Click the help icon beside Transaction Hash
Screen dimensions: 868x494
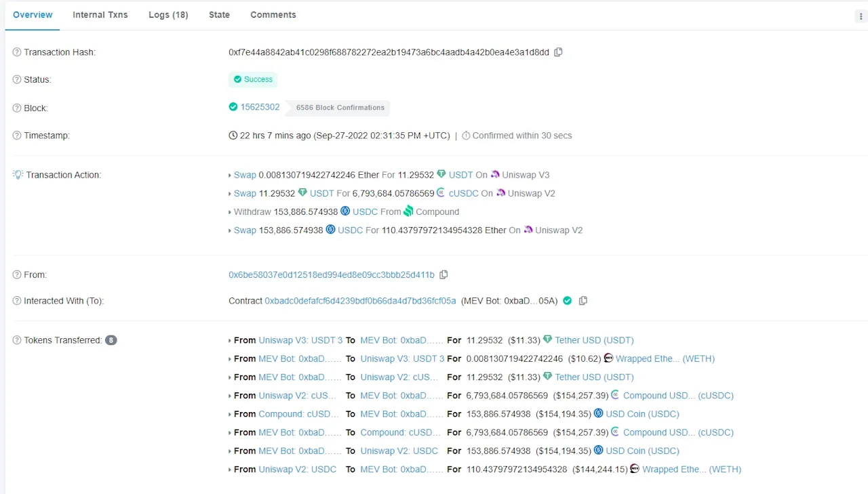pyautogui.click(x=17, y=52)
